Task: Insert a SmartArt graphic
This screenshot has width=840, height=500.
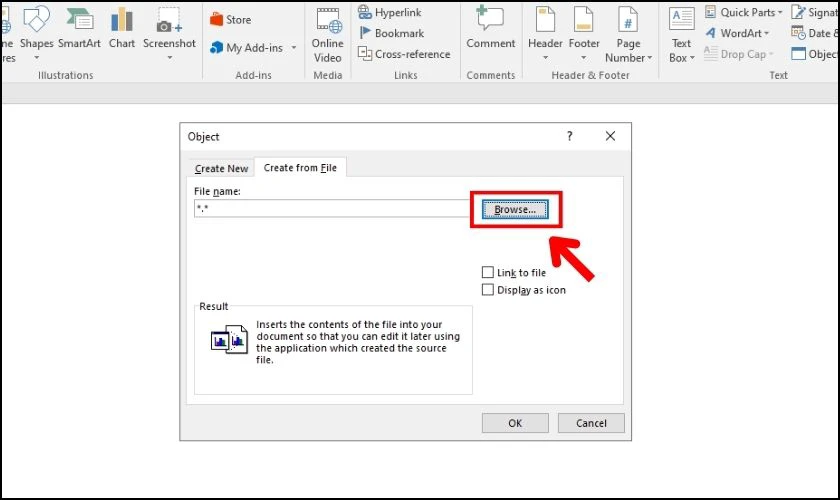Action: coord(79,28)
